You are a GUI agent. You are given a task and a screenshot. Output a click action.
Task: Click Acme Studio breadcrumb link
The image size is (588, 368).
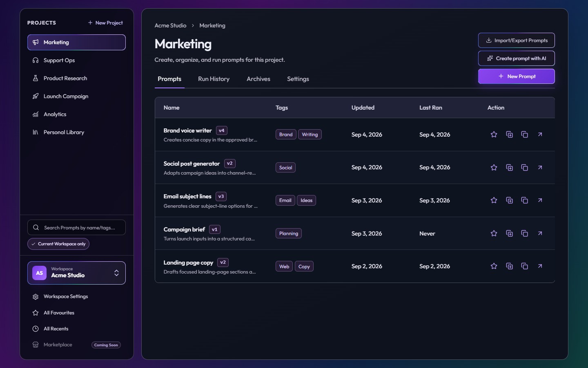pyautogui.click(x=170, y=25)
